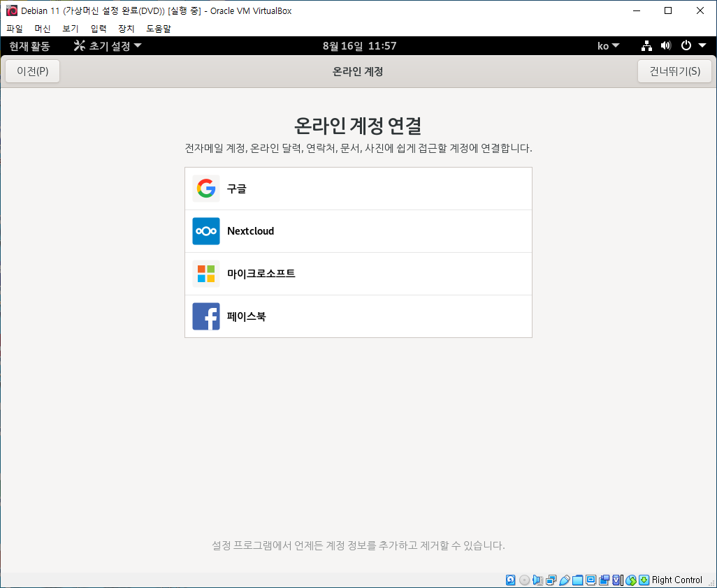Click the Debian VM icon in title bar
The width and height of the screenshot is (717, 588).
click(12, 10)
